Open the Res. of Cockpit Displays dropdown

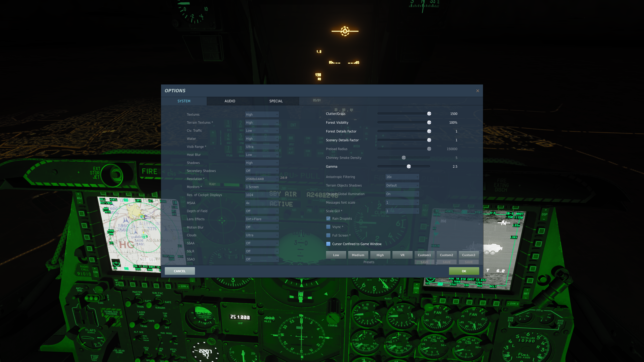tap(262, 195)
